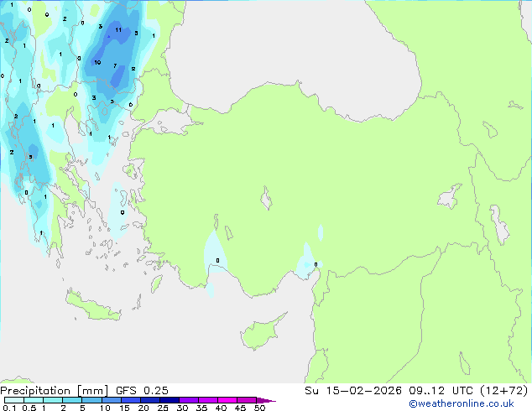This screenshot has height=411, width=532.
Task: Select the 2–5 mm legend color swatch
Action: 72,400
